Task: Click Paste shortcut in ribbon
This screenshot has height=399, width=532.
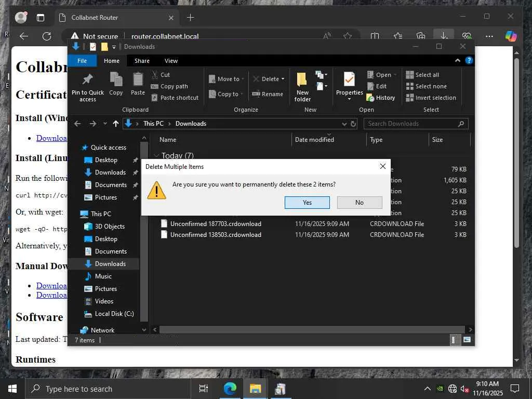Action: 175,98
